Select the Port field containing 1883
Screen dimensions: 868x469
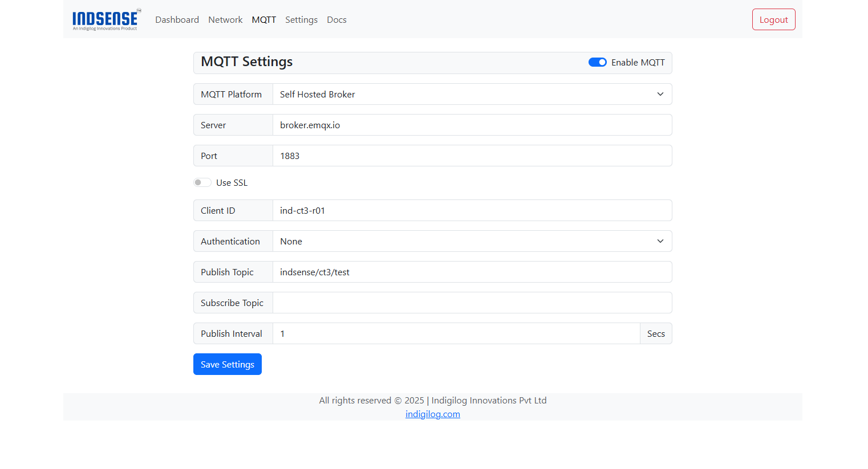472,156
